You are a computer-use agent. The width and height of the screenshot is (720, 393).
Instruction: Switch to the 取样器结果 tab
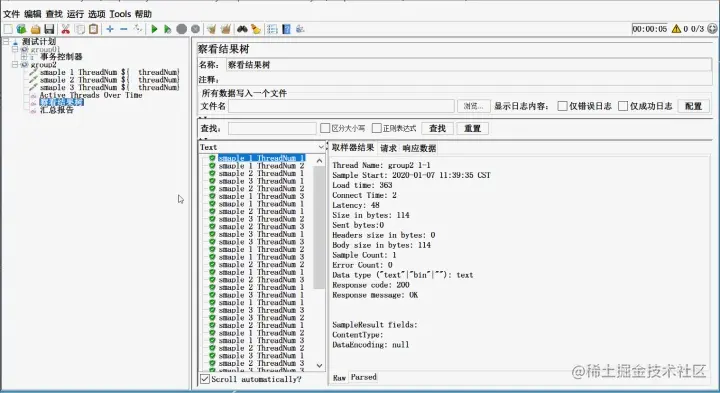click(353, 147)
